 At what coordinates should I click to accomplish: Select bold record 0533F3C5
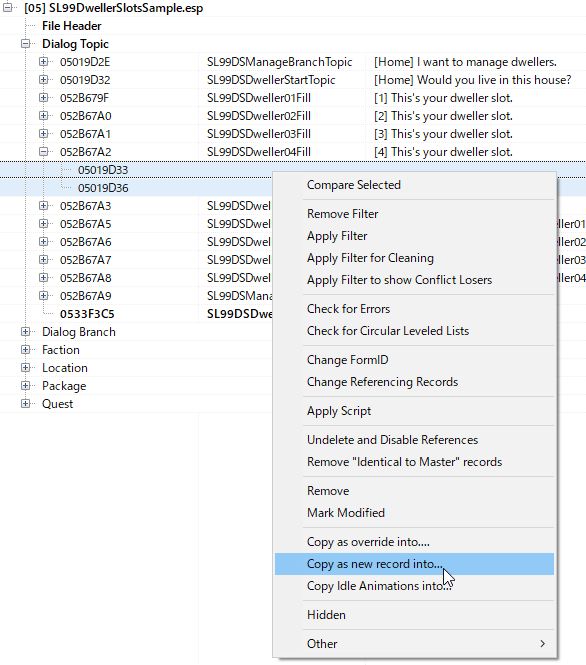(87, 314)
